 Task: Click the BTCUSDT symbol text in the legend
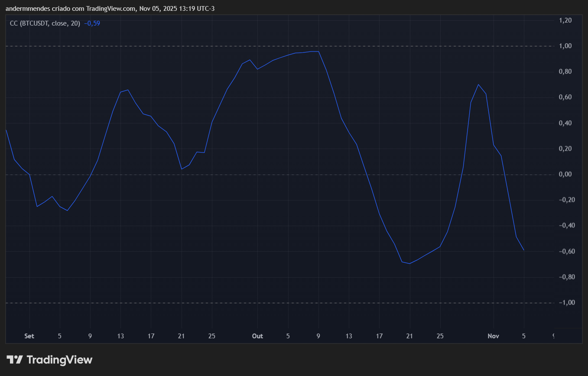click(x=36, y=23)
